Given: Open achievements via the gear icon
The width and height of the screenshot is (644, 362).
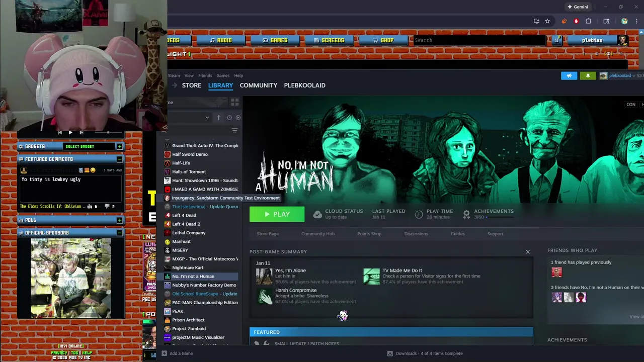Looking at the screenshot, I should [x=466, y=215].
